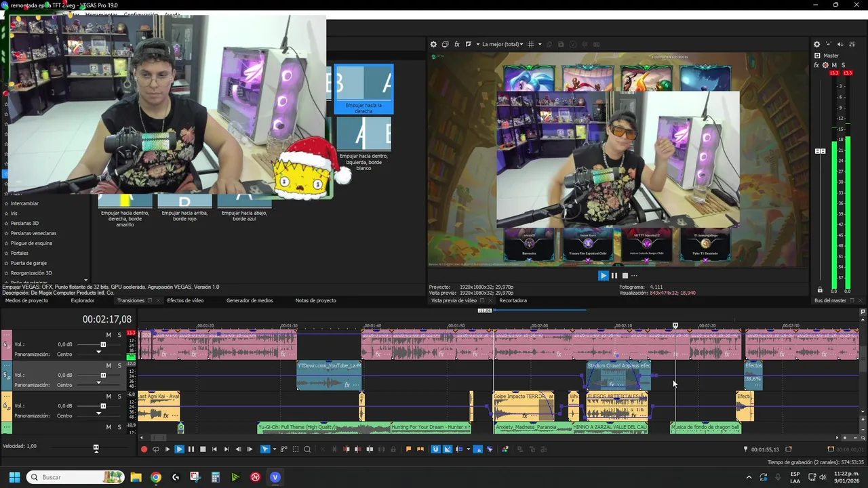
Task: Mute the Master bus
Action: point(834,65)
